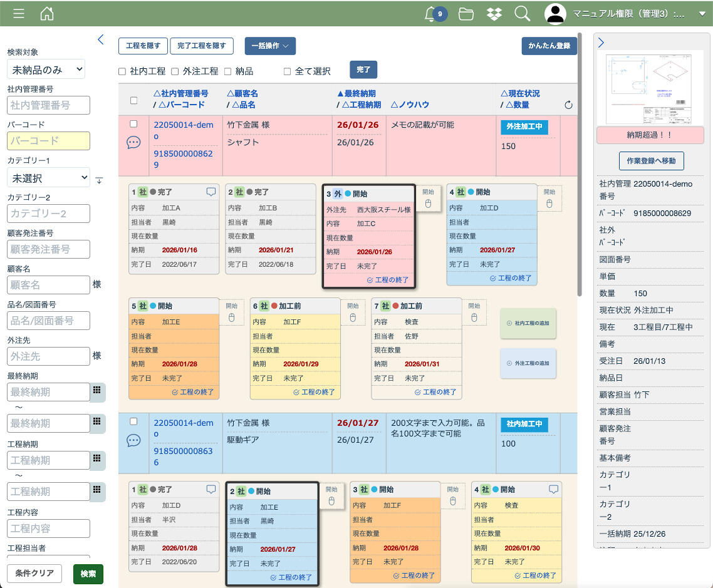Open the カテゴリー1 未選択 dropdown

coord(48,178)
